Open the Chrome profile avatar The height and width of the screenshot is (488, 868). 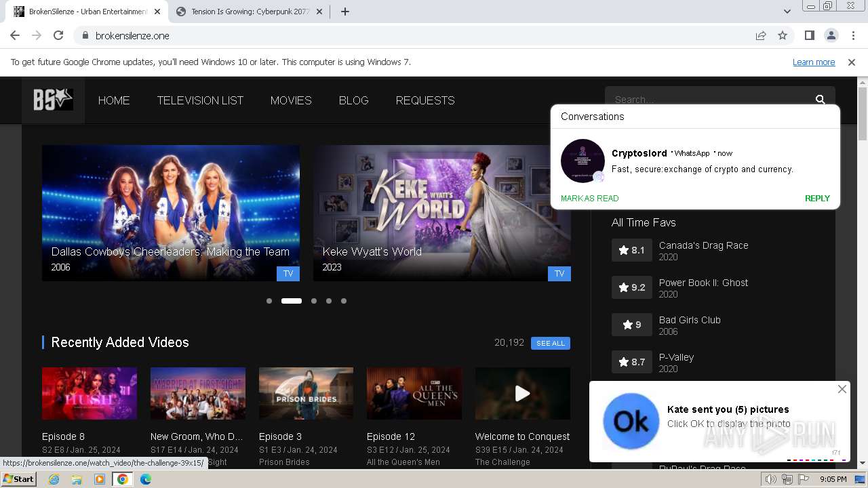click(x=831, y=35)
